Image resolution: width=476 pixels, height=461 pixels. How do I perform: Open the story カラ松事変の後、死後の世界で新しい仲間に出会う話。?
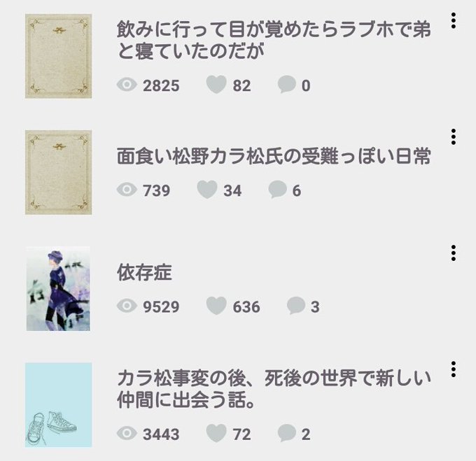(x=274, y=389)
